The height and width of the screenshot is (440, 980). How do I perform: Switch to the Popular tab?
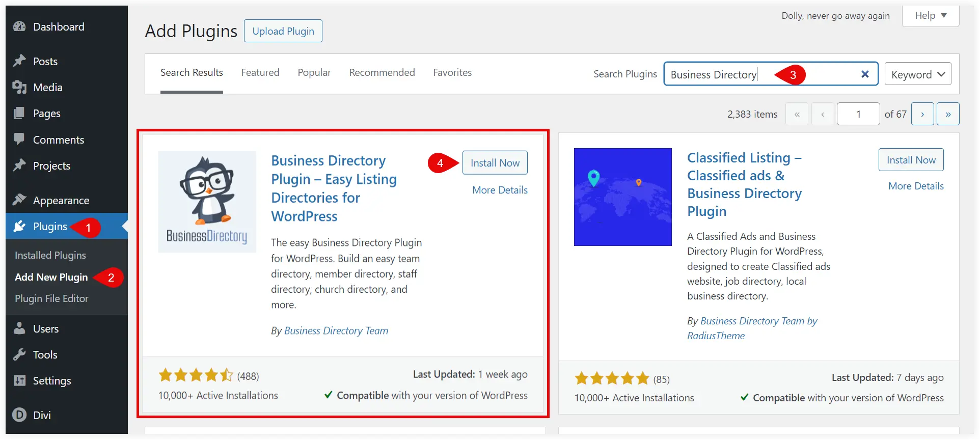(314, 72)
